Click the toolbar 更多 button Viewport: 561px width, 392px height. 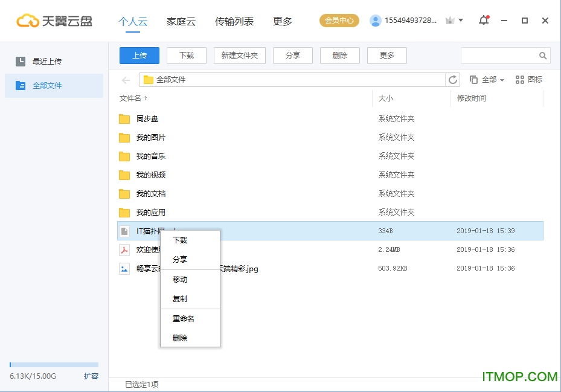tap(386, 56)
